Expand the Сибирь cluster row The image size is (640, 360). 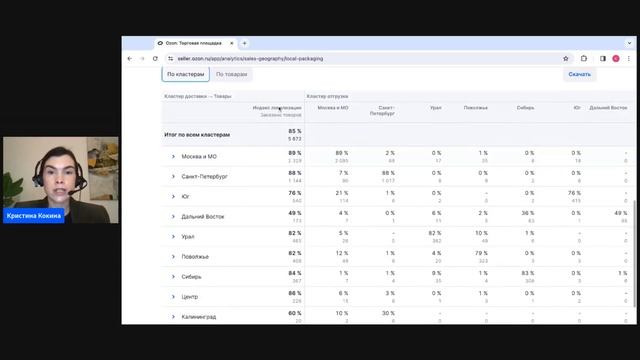tap(173, 276)
